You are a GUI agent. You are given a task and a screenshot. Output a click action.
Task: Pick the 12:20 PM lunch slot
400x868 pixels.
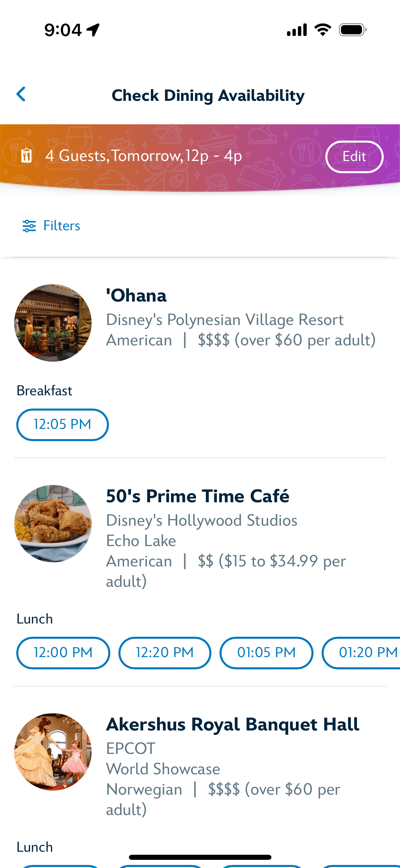pyautogui.click(x=165, y=653)
